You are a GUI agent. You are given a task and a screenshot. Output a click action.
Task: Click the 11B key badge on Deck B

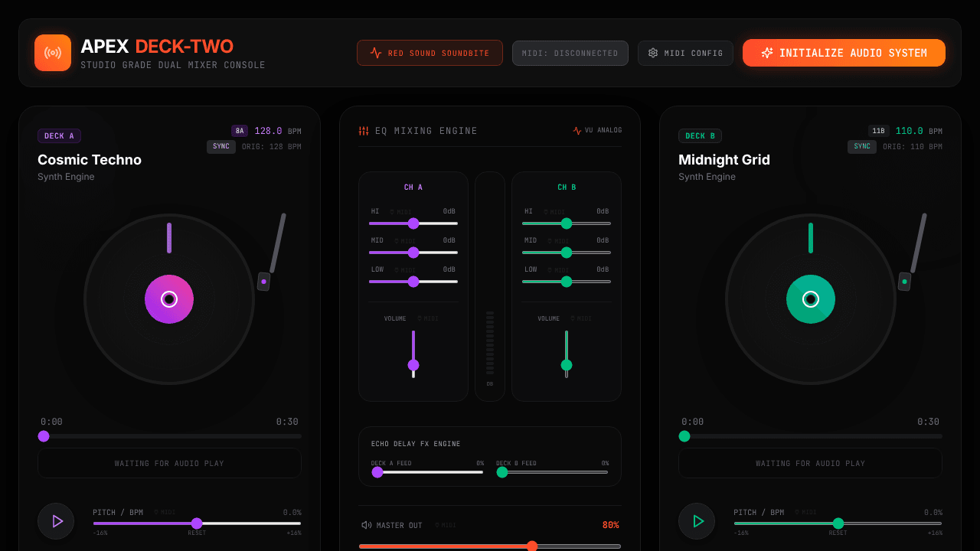879,131
